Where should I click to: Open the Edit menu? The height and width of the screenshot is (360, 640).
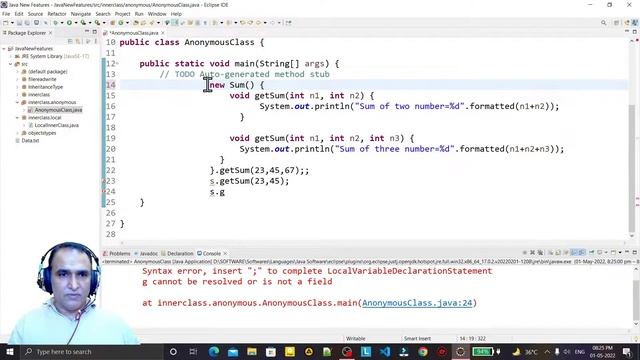click(19, 14)
